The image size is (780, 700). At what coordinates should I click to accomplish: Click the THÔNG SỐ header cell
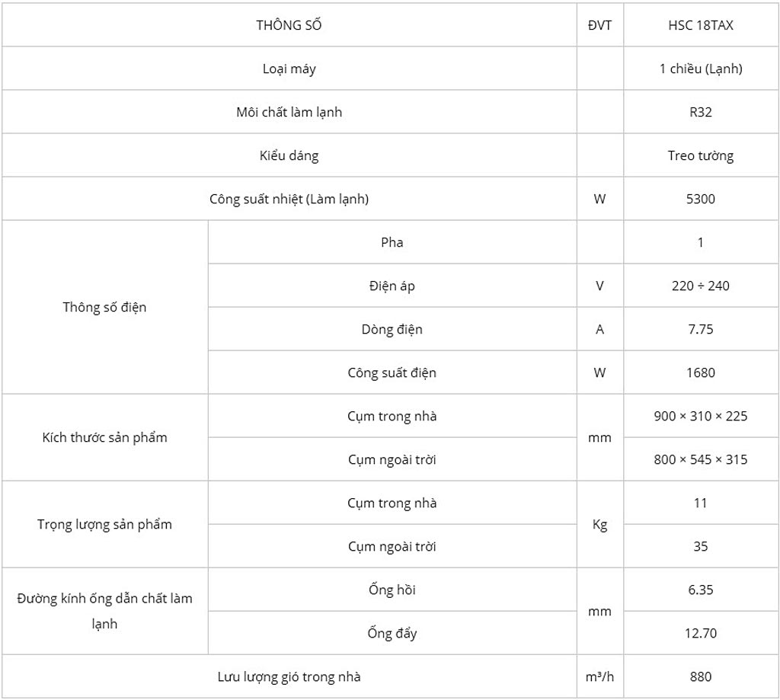point(289,25)
